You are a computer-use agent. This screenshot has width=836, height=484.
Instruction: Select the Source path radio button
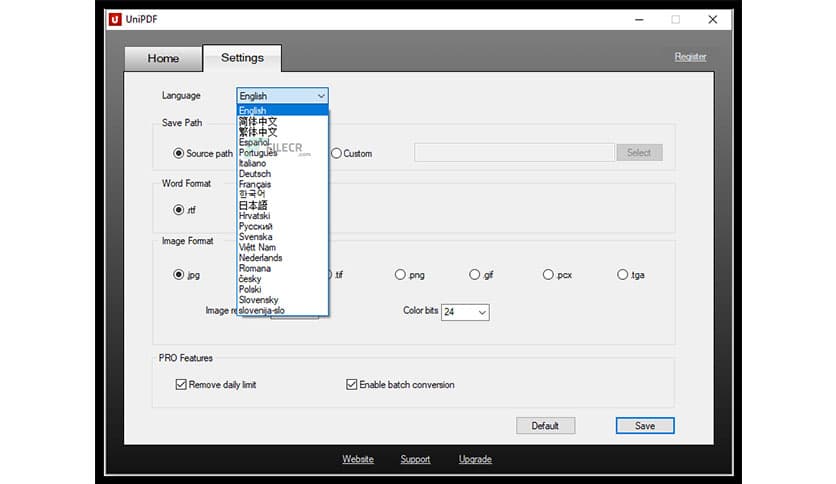(x=179, y=154)
